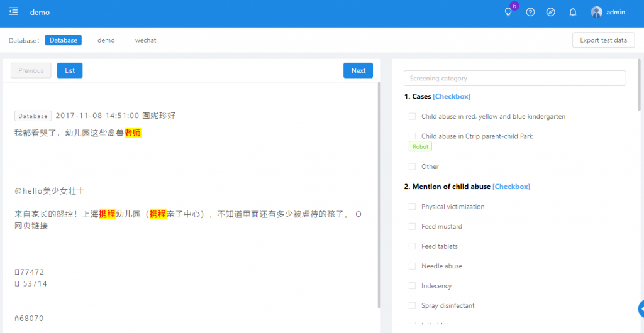
Task: Check 'Child abuse in red, yellow and blue kindergarten'
Action: pyautogui.click(x=412, y=116)
